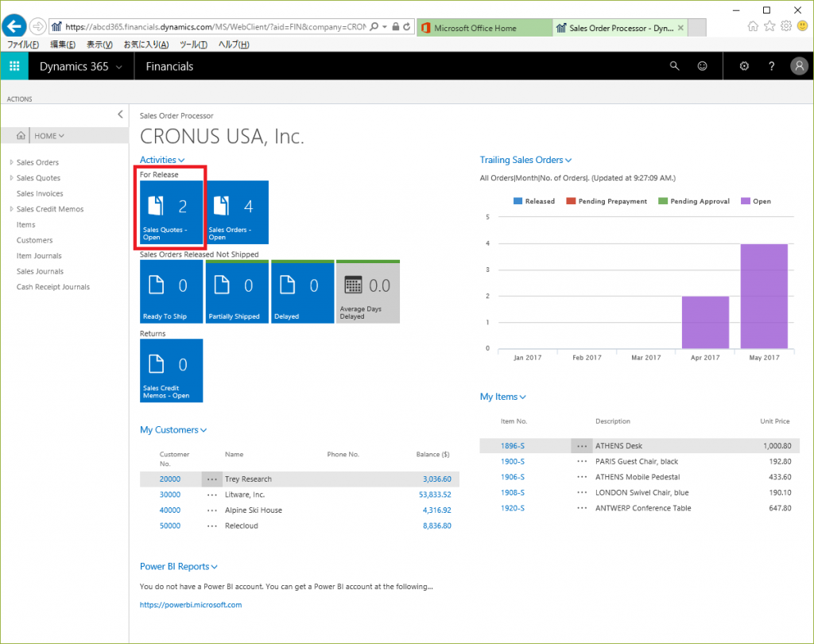This screenshot has width=814, height=644.
Task: Expand the Sales Credit Memos tree node
Action: [x=11, y=209]
